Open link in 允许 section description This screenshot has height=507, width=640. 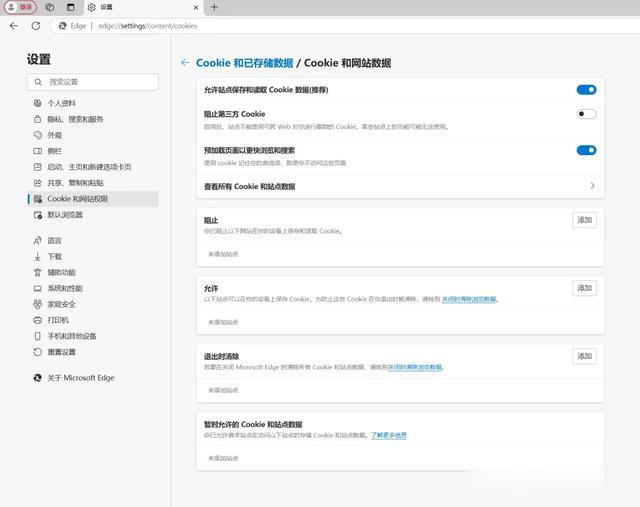[469, 299]
